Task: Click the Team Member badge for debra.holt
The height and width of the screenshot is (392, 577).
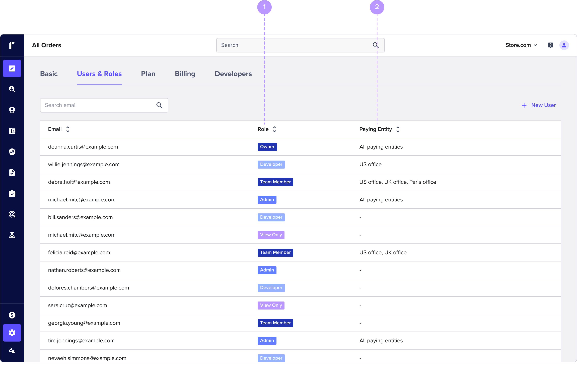Action: [275, 182]
